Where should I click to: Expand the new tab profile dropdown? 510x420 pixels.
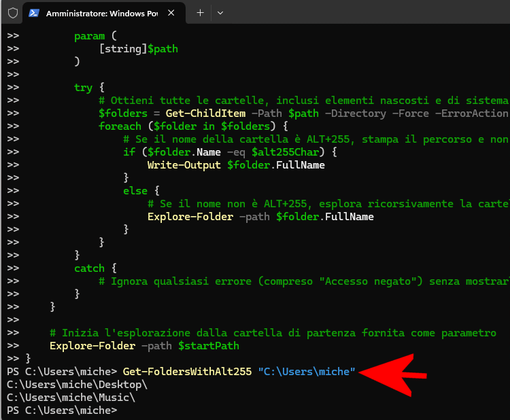220,13
